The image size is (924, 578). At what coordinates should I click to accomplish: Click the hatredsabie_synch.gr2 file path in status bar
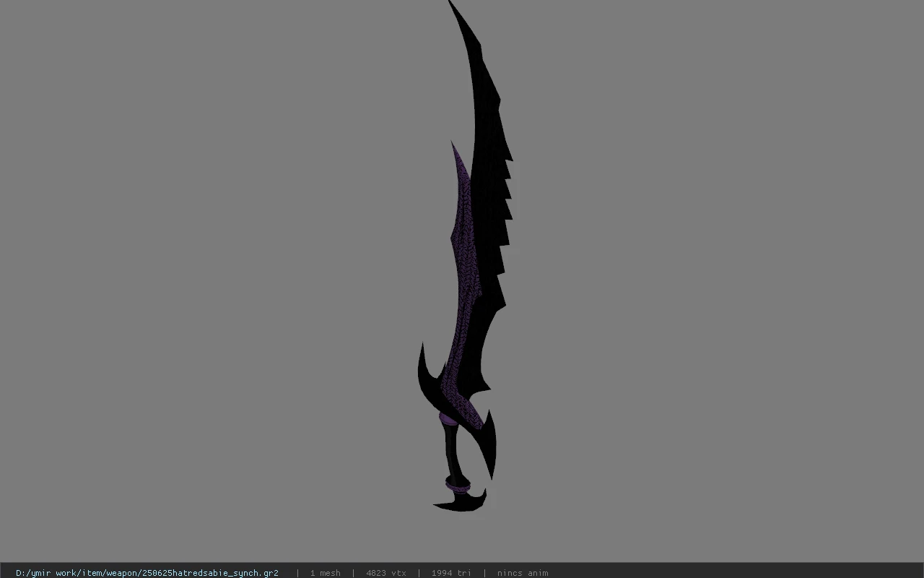147,573
